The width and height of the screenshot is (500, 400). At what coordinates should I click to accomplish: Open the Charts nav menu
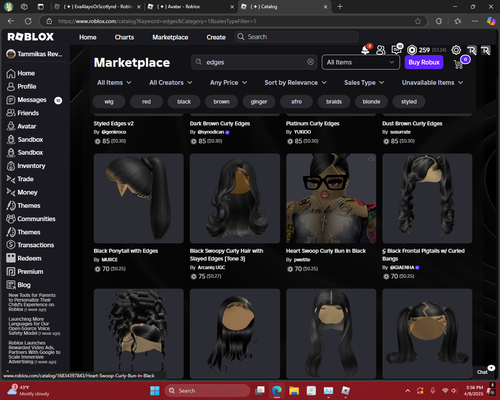[124, 37]
